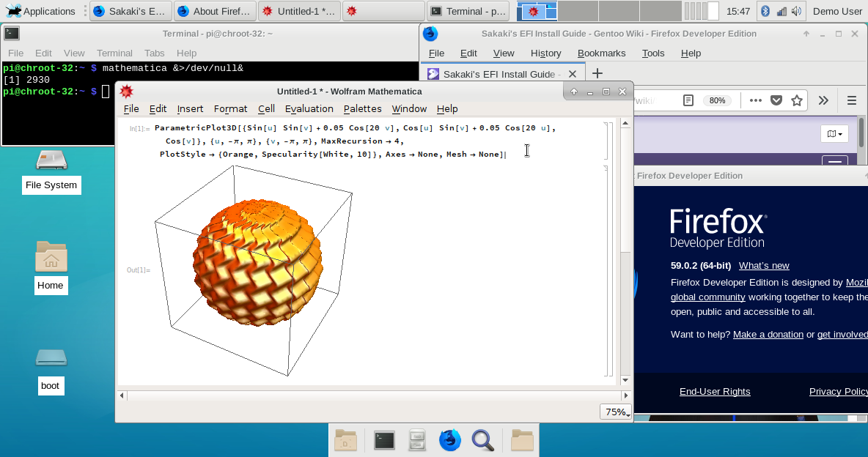Click terminal window title icon

[x=12, y=34]
